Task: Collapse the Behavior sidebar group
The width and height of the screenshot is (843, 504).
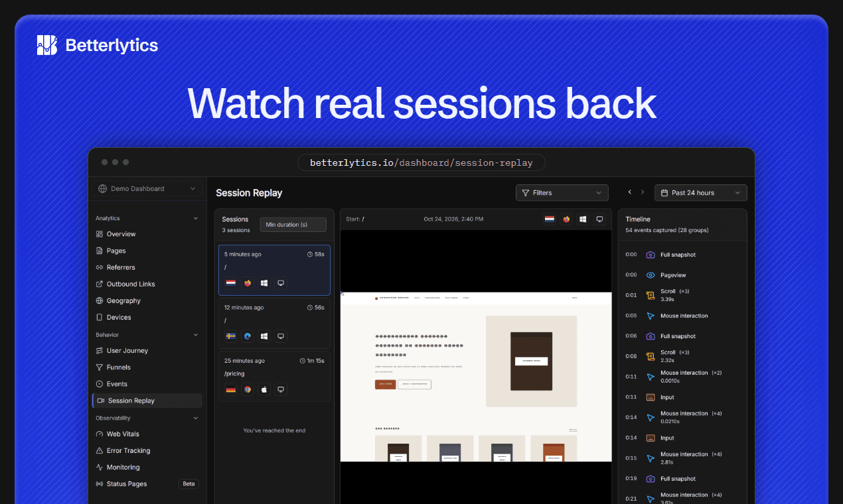Action: [195, 335]
